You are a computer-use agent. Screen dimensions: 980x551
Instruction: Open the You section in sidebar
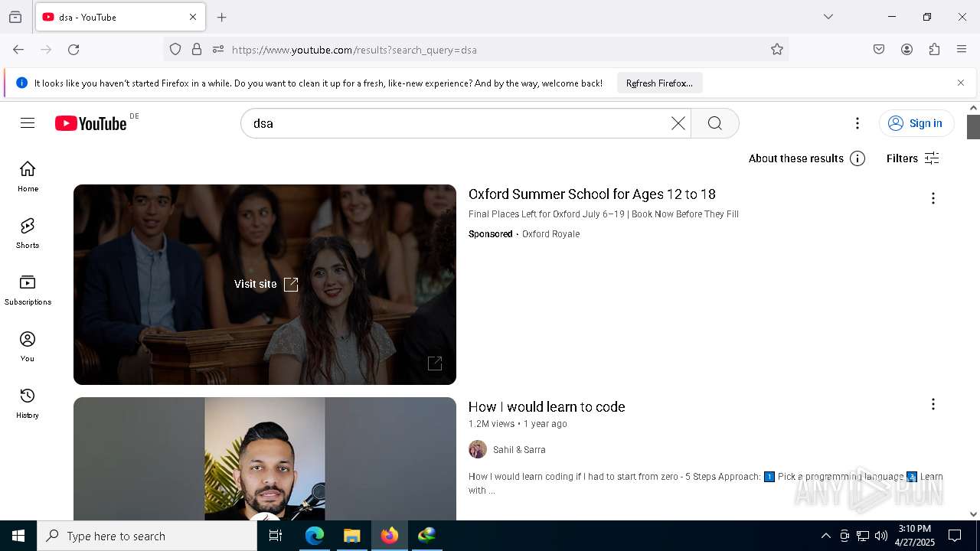pos(28,347)
